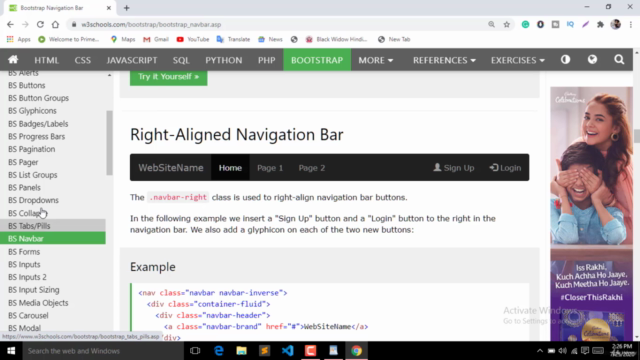The height and width of the screenshot is (360, 640).
Task: Click Sign Up in example navbar
Action: tap(453, 168)
